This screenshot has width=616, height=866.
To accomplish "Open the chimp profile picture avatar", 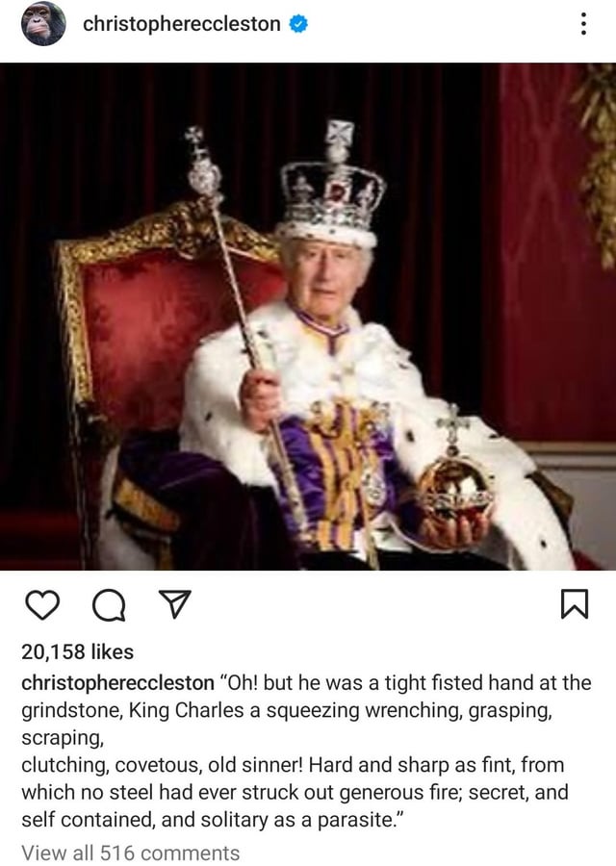I will (x=43, y=23).
